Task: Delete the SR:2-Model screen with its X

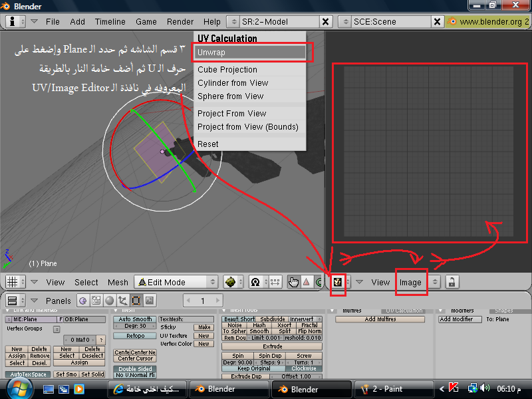Action: [325, 22]
